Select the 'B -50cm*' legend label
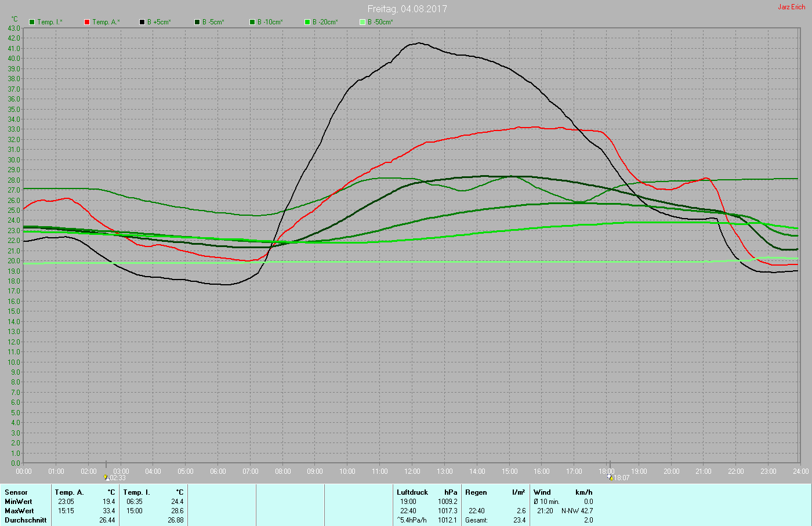The height and width of the screenshot is (526, 812). [x=380, y=22]
